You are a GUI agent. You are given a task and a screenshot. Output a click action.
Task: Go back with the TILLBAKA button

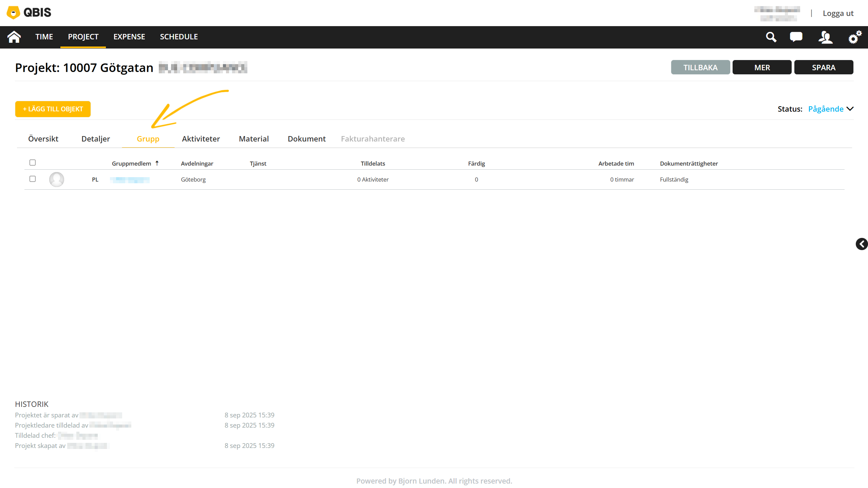700,67
